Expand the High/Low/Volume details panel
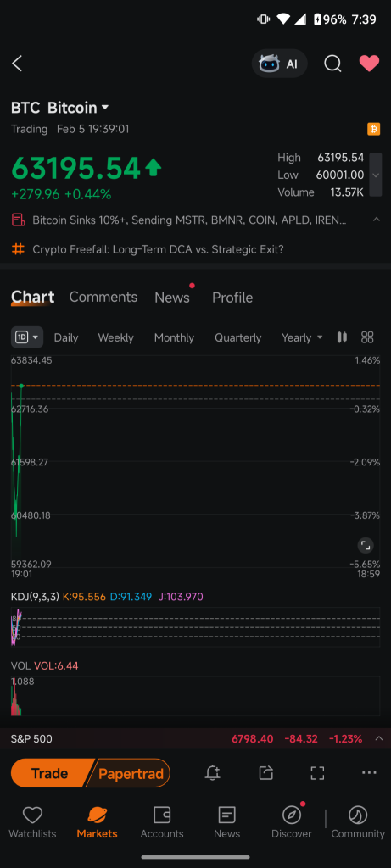 [376, 175]
